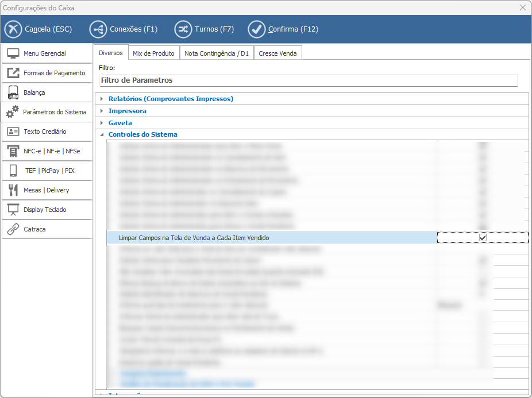Click the Confirma (F12) checkmark icon
Screen dimensions: 532x398
click(256, 29)
